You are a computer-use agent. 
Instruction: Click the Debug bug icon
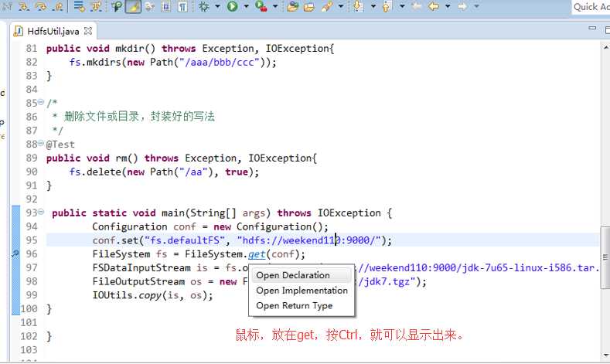click(203, 6)
